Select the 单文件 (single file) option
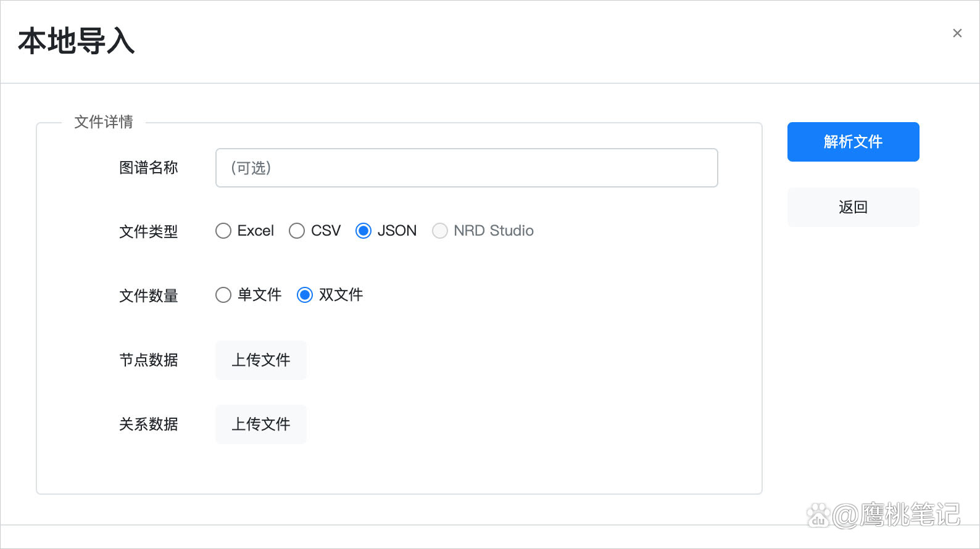 click(223, 295)
